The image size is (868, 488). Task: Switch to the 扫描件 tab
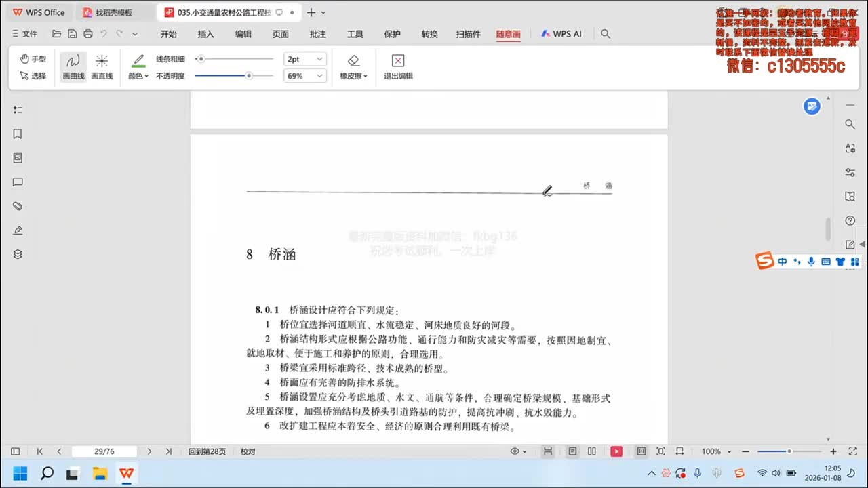click(x=468, y=34)
